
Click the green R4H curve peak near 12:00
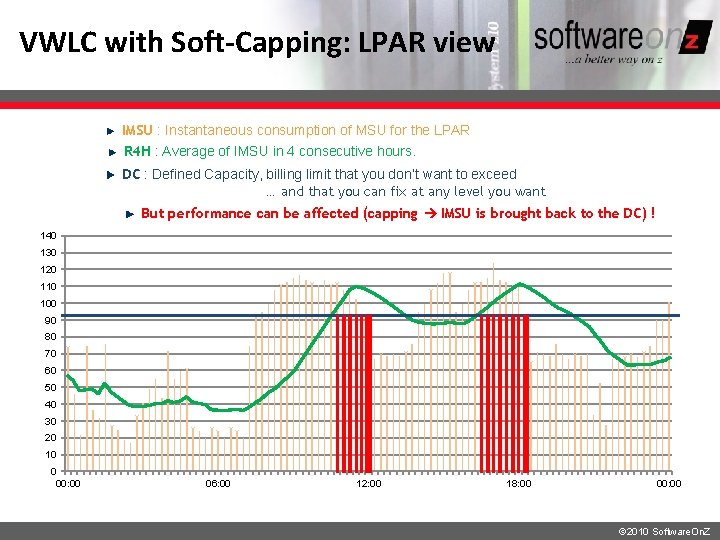(357, 287)
